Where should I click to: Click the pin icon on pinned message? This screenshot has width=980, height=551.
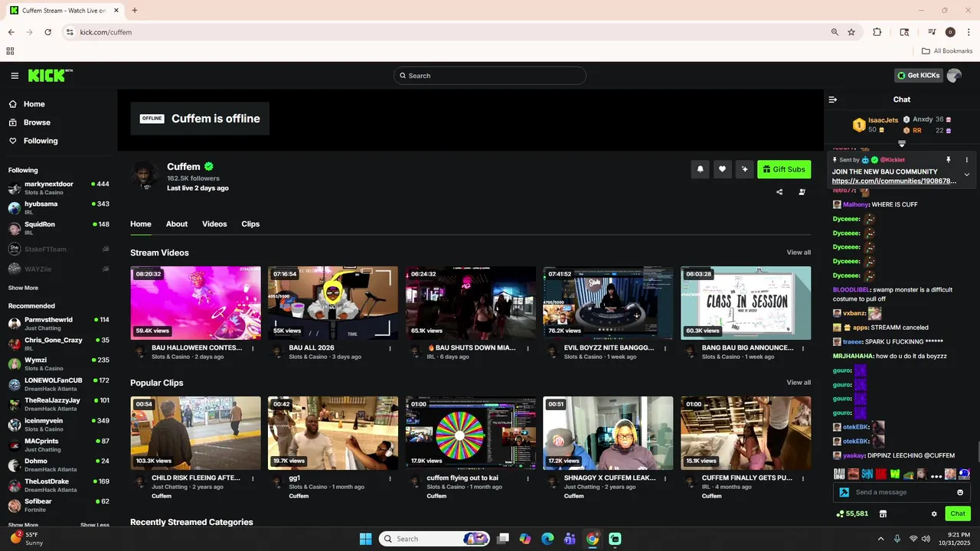click(x=948, y=160)
